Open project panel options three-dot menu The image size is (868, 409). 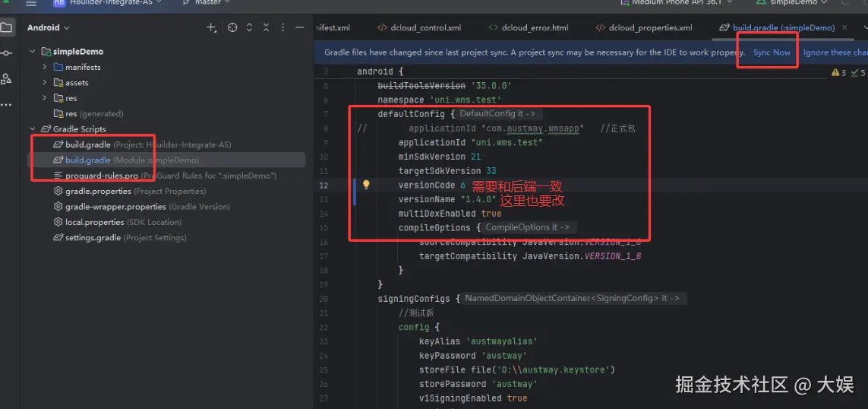[282, 27]
